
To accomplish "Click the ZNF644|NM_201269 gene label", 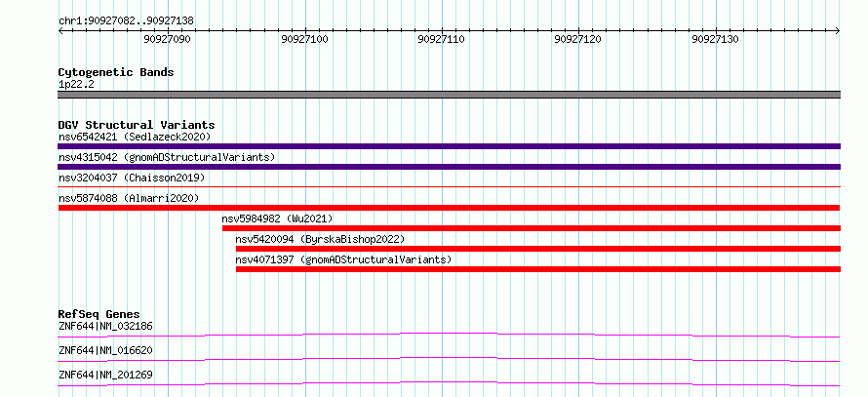I will [105, 375].
